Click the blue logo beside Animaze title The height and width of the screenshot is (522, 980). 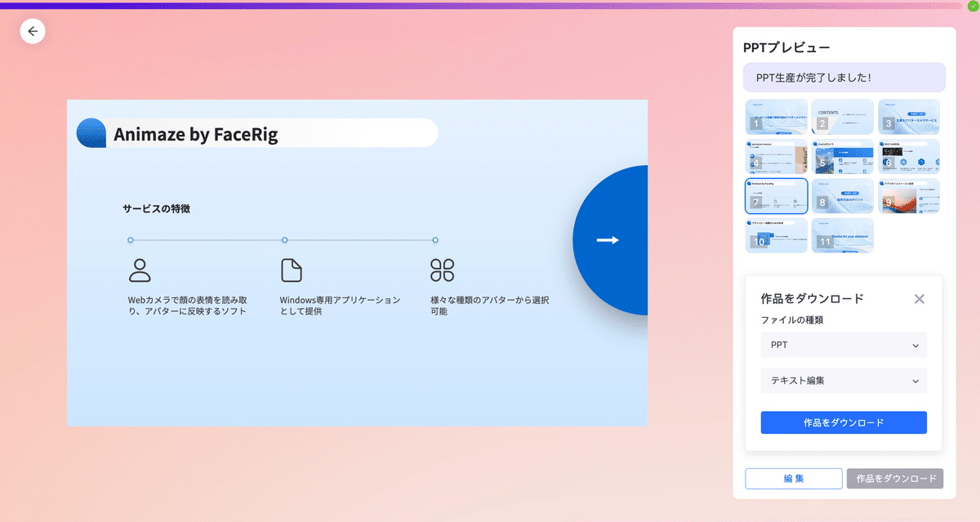tap(91, 133)
